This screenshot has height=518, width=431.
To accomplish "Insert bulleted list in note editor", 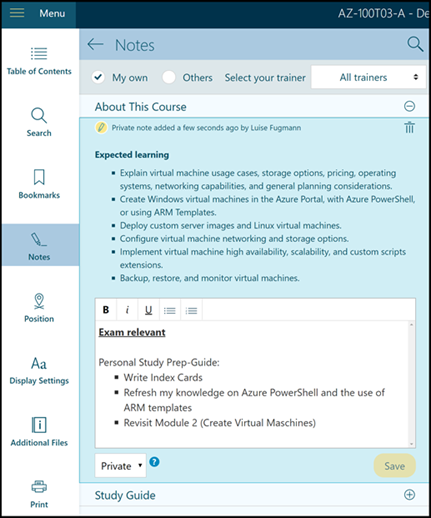I will coord(170,310).
